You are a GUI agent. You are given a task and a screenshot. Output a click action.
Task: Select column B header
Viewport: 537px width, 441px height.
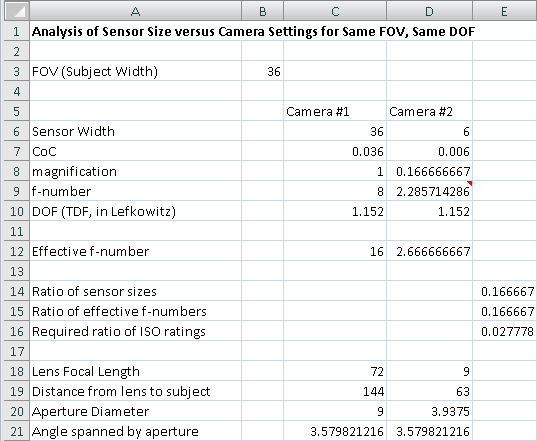pos(263,11)
